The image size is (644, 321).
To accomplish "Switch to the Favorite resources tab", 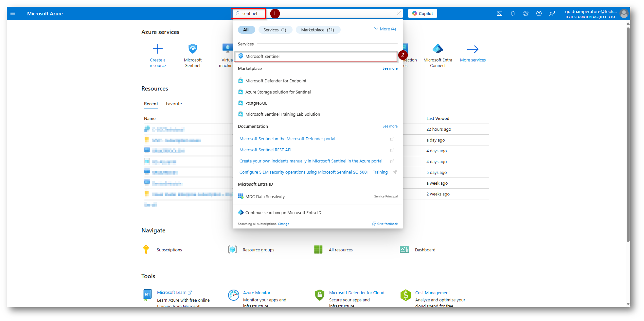I will (174, 104).
